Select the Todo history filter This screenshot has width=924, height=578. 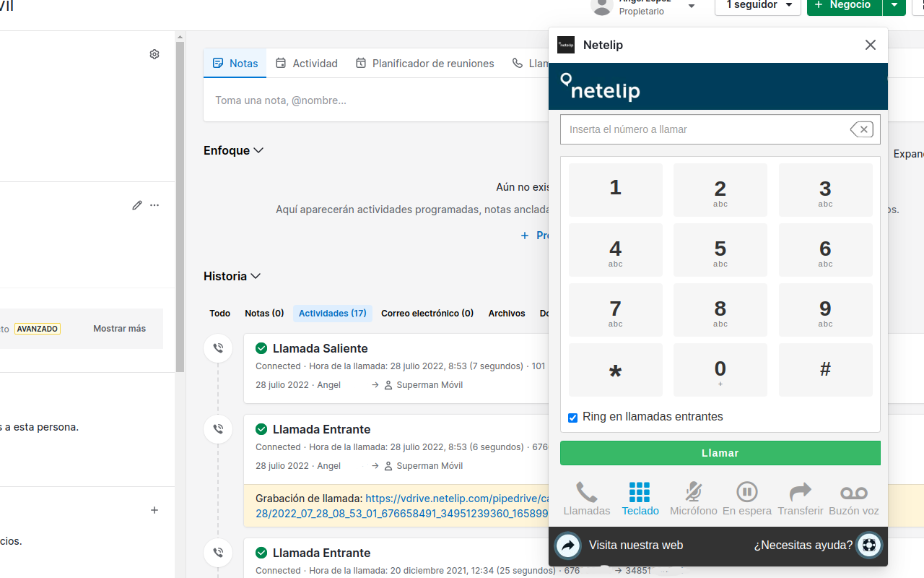coord(220,314)
